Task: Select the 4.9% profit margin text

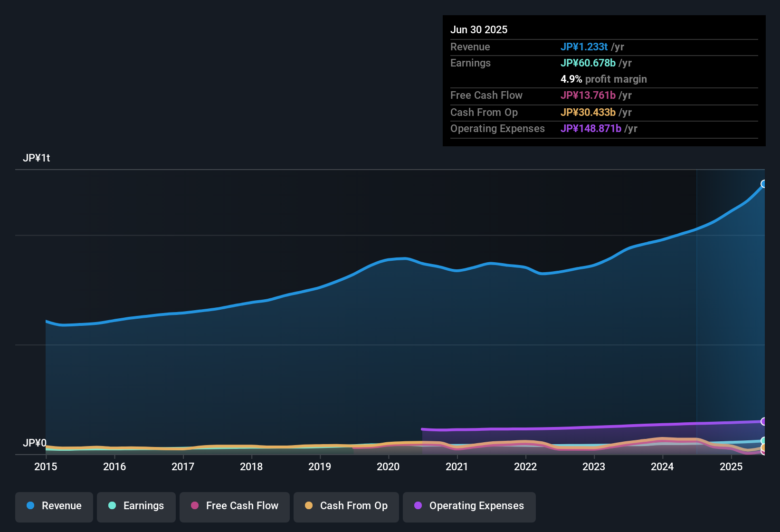Action: pos(604,79)
